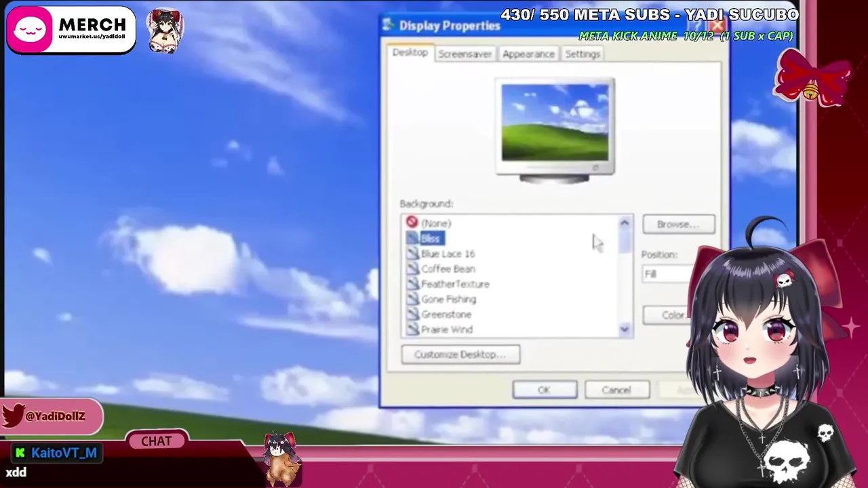Click the image icon next to Coffee Bean

[412, 268]
